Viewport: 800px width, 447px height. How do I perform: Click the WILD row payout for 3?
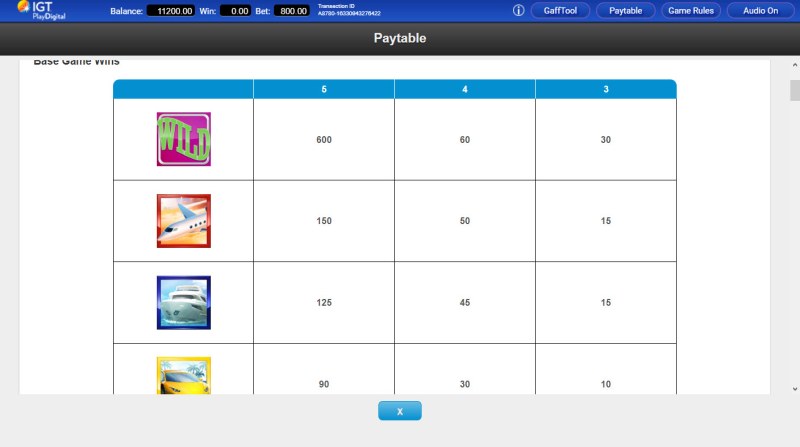tap(606, 140)
